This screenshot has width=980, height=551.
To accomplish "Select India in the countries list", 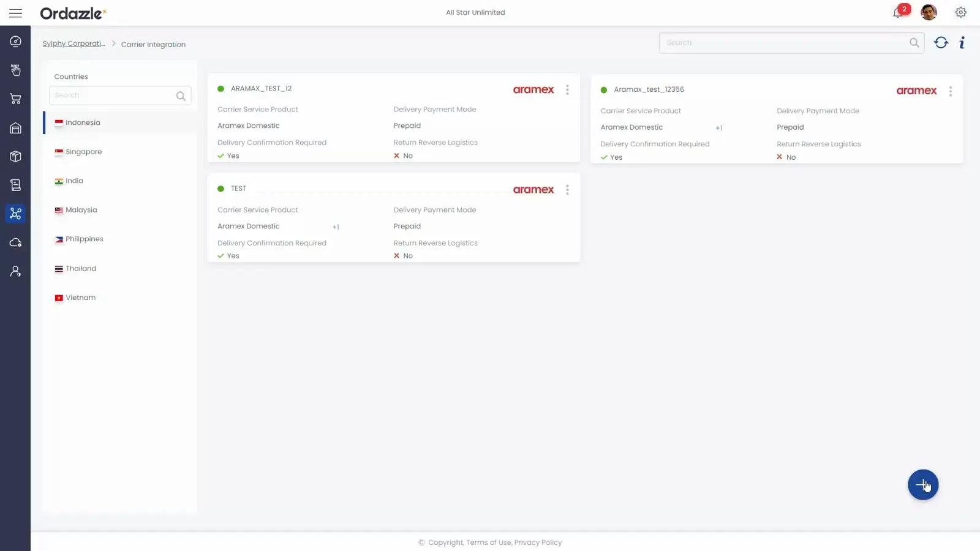I will [120, 181].
